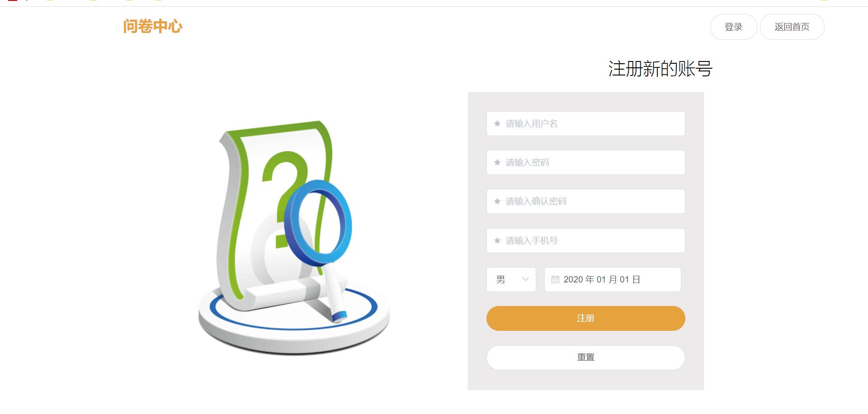Image resolution: width=868 pixels, height=414 pixels.
Task: Open the date picker showing 2020 年 01 月 01 日
Action: (x=613, y=279)
